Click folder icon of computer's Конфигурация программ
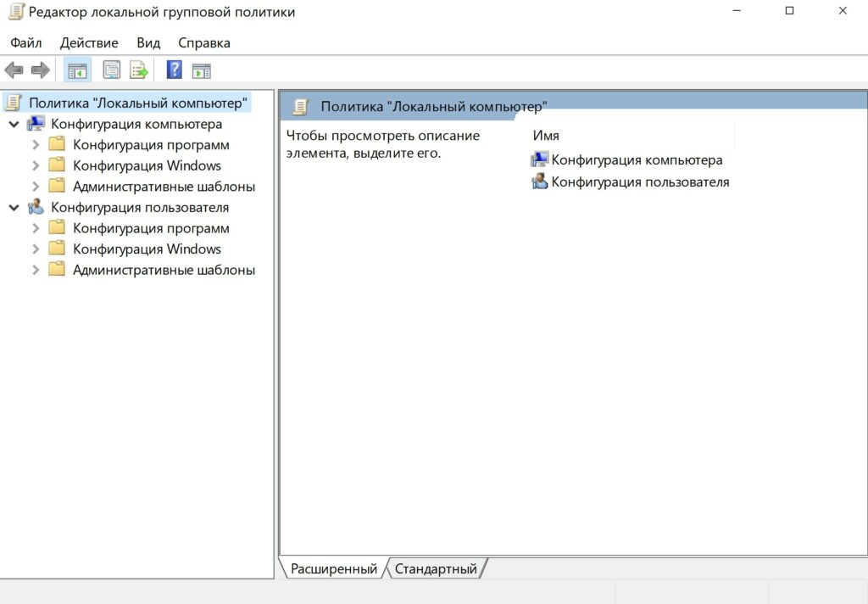This screenshot has width=868, height=604. 57,144
